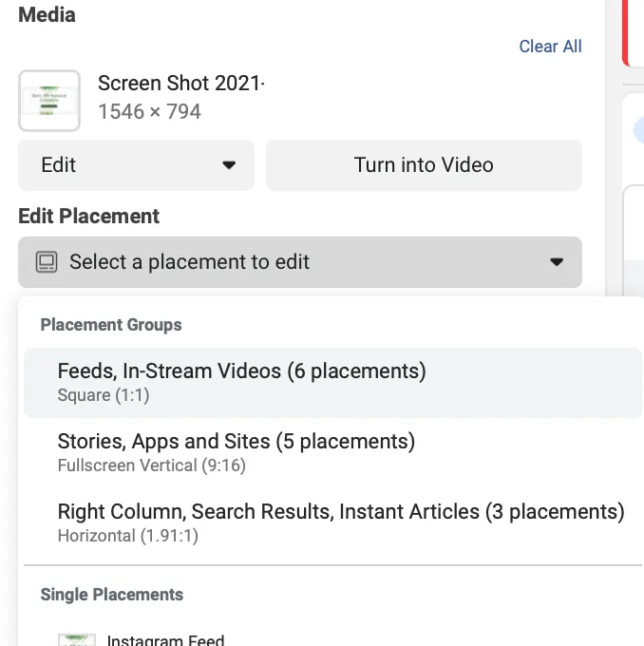The height and width of the screenshot is (646, 644).
Task: Click the Single Placements section header
Action: coord(112,595)
